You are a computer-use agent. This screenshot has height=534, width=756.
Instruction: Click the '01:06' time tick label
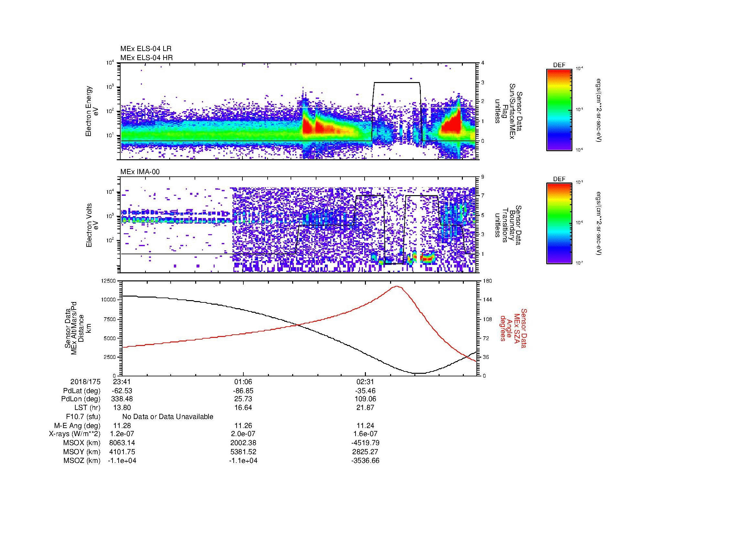click(243, 382)
